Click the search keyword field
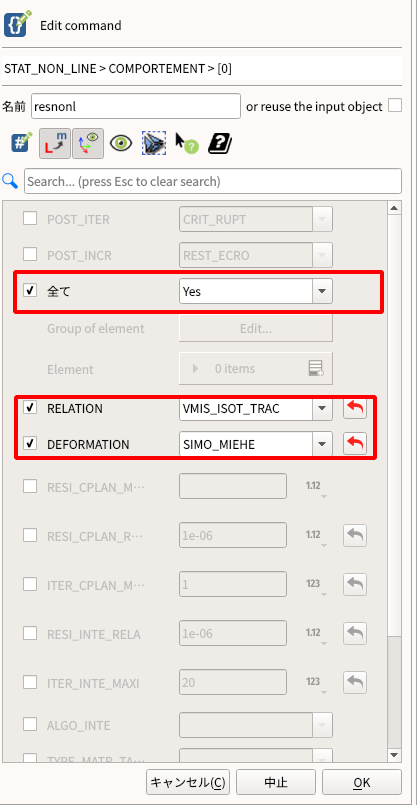This screenshot has width=417, height=805. pyautogui.click(x=213, y=181)
